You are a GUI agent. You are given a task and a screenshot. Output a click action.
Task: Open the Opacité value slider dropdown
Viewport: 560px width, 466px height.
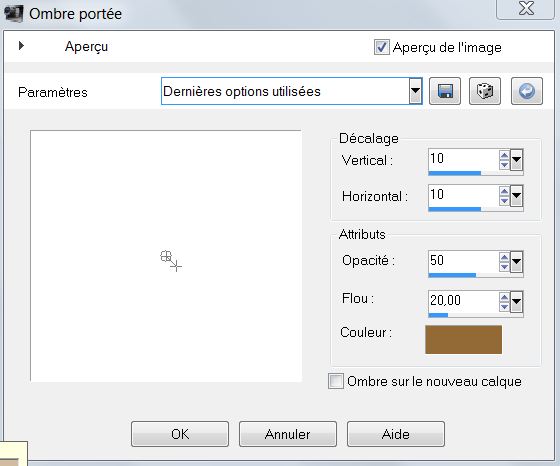point(516,262)
